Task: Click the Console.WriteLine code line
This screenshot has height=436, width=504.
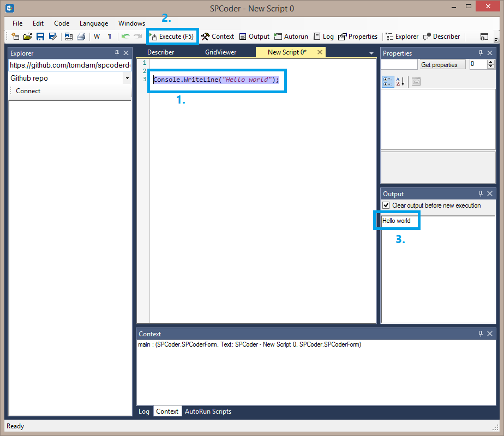Action: click(216, 80)
